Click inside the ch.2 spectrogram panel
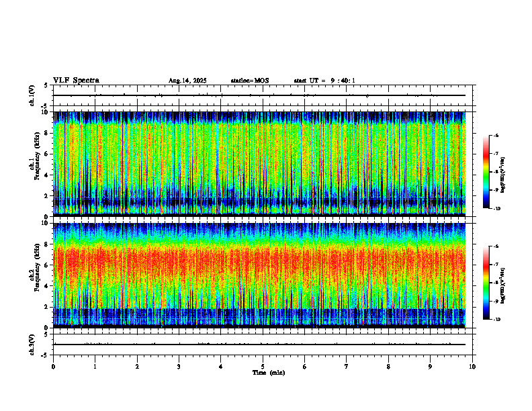The height and width of the screenshot is (411, 532). [x=259, y=275]
